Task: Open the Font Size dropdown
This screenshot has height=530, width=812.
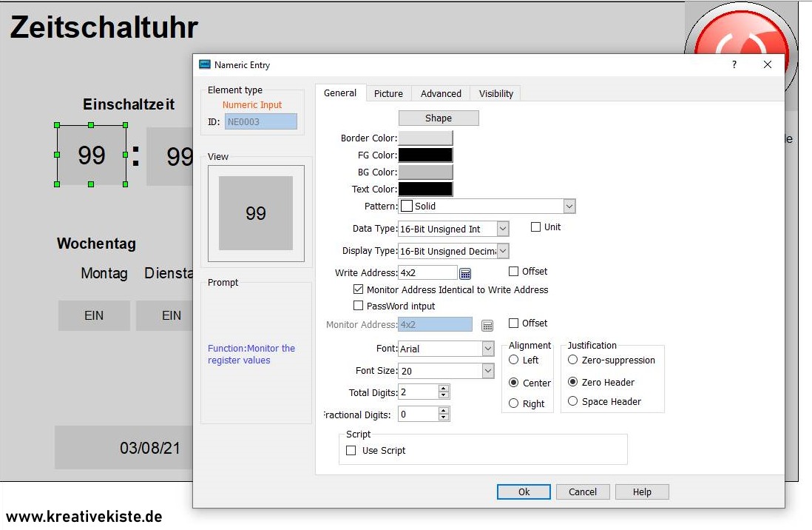Action: 488,371
